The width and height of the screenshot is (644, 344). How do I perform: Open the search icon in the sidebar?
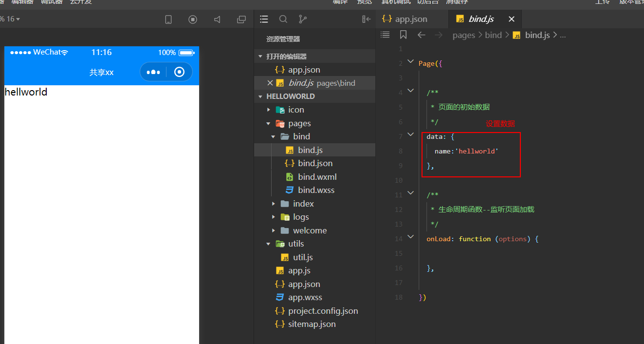[x=283, y=19]
